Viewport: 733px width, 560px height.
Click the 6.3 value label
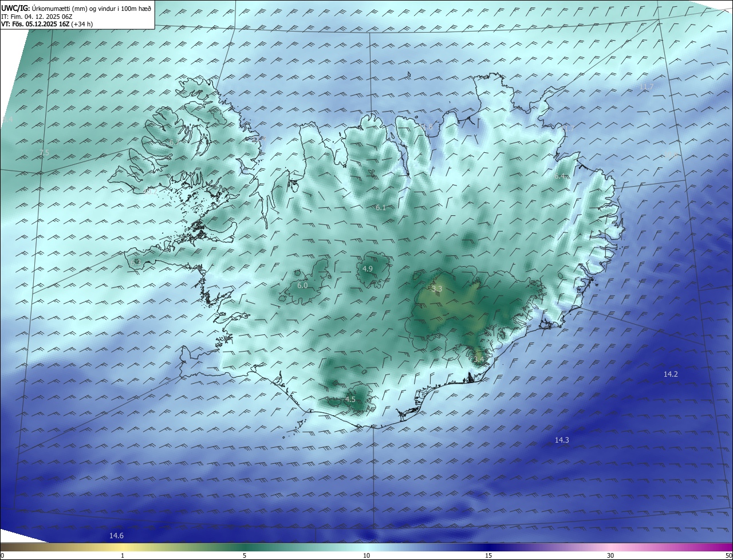(x=135, y=262)
